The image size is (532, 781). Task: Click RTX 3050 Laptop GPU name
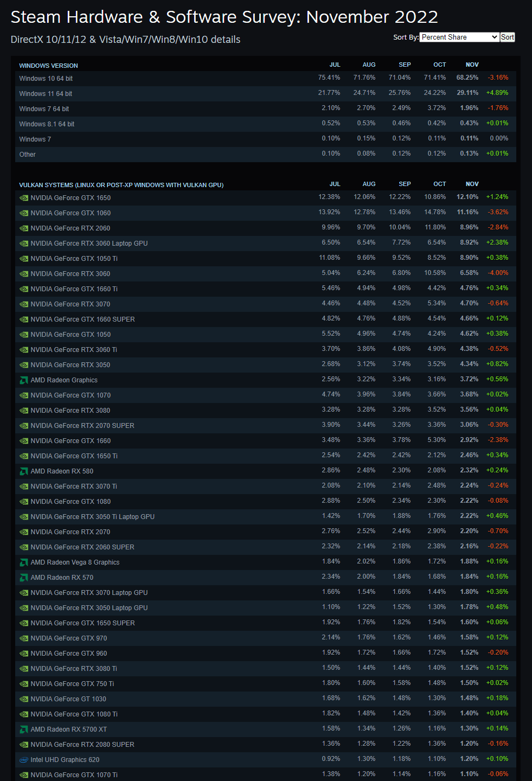(89, 608)
